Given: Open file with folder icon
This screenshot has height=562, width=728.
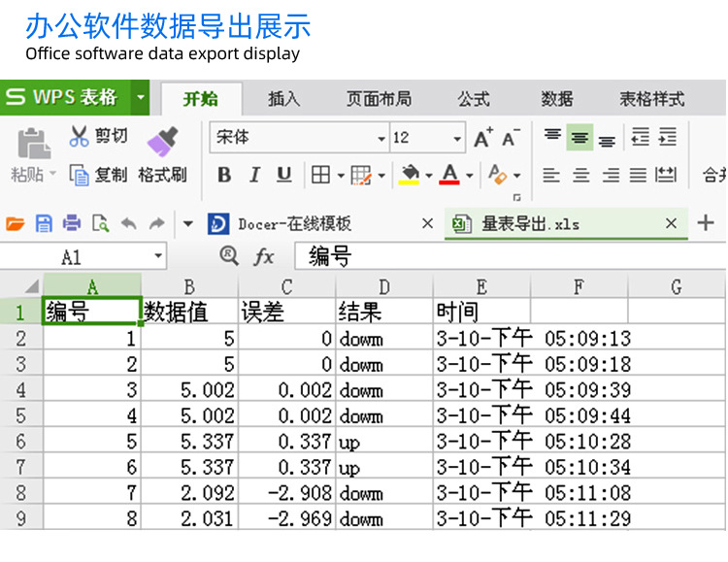Looking at the screenshot, I should point(16,224).
